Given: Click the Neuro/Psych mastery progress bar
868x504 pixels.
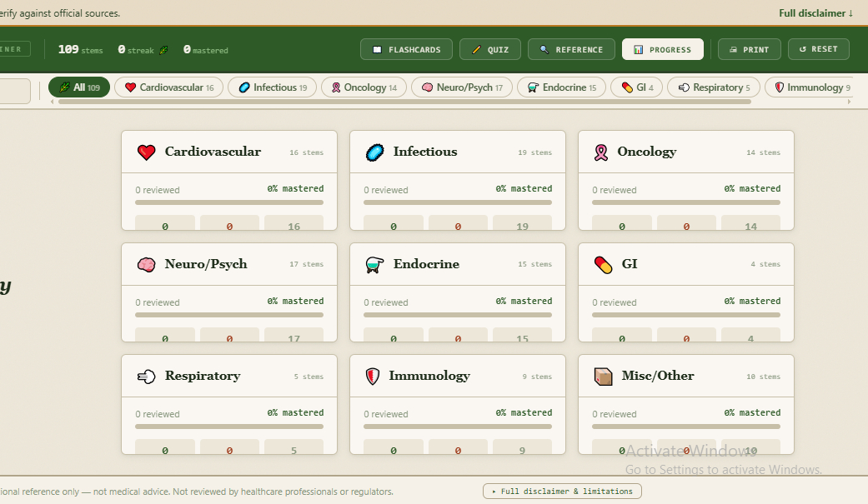Looking at the screenshot, I should click(x=229, y=315).
